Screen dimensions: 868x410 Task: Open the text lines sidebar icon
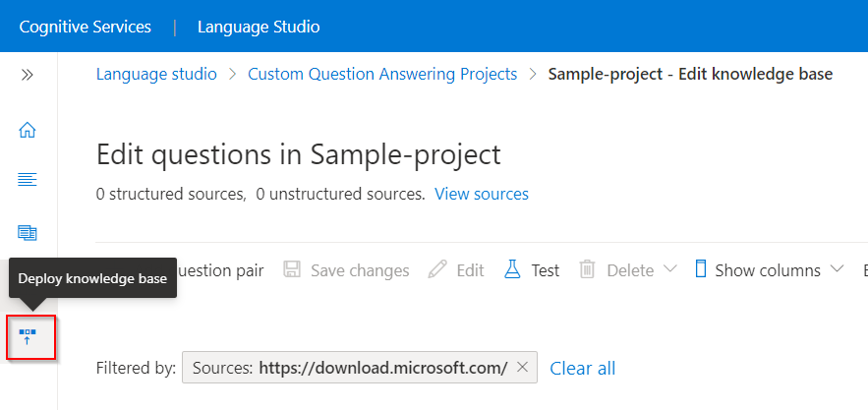28,179
